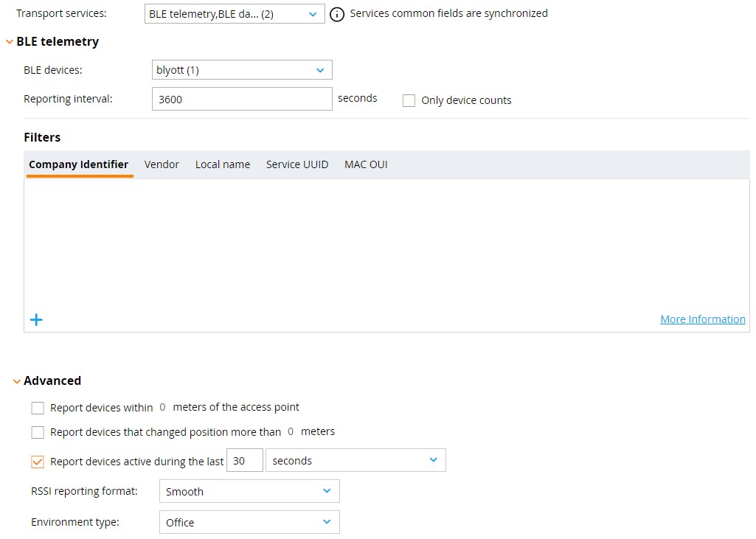The width and height of the screenshot is (756, 539).
Task: Open the RSSI reporting format dropdown arrow
Action: tap(326, 491)
